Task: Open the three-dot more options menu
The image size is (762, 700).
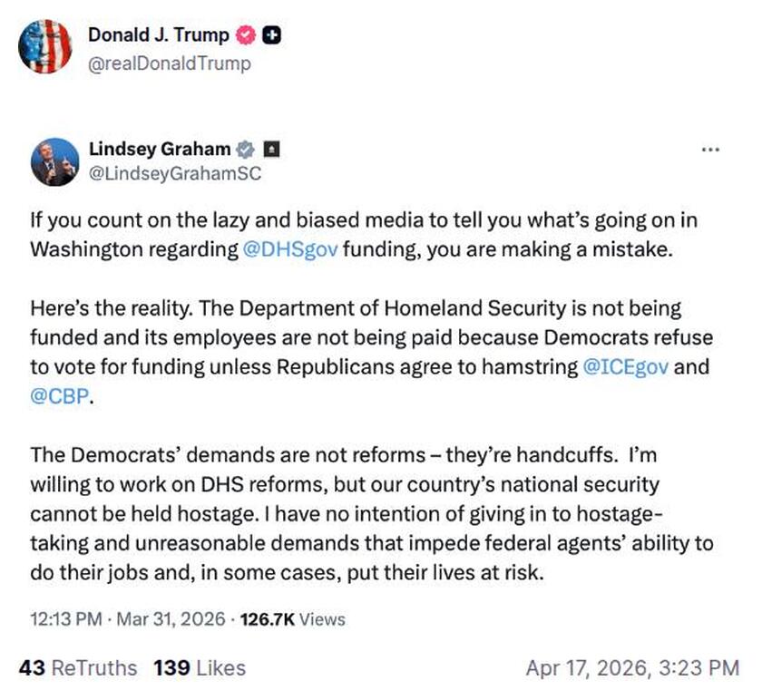Action: 710,149
